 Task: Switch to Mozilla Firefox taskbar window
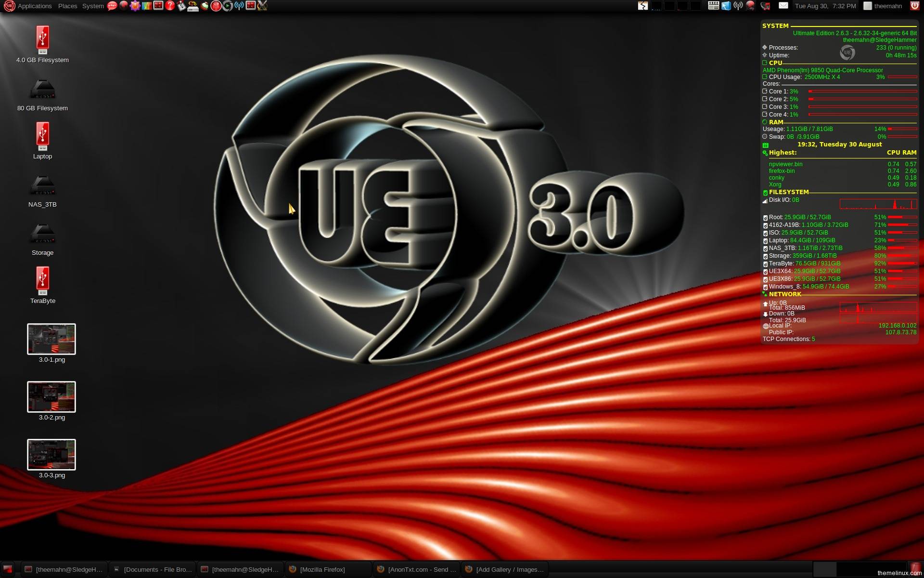pyautogui.click(x=329, y=569)
